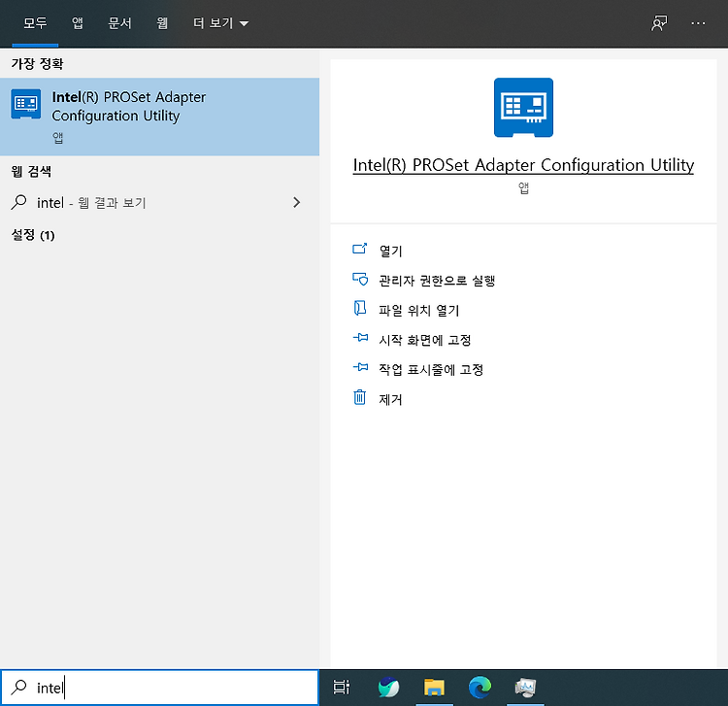Open the monitor app icon on the taskbar
This screenshot has height=706, width=728.
coord(525,687)
